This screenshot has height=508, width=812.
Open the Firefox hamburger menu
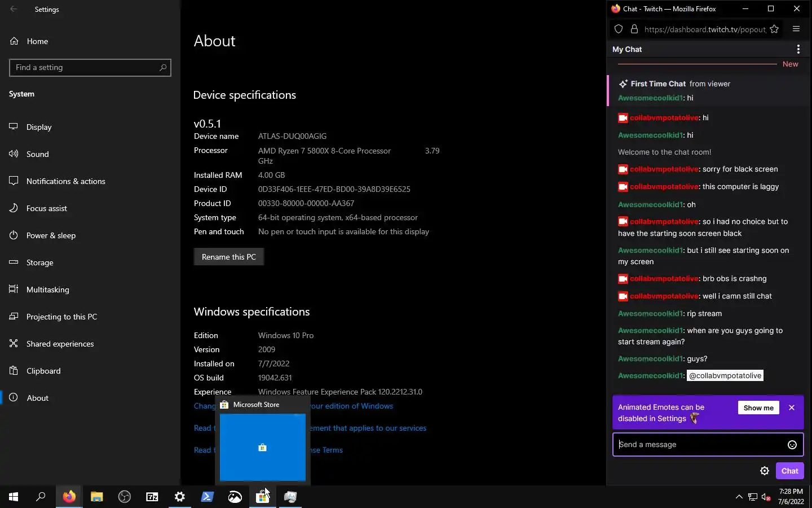pos(796,29)
